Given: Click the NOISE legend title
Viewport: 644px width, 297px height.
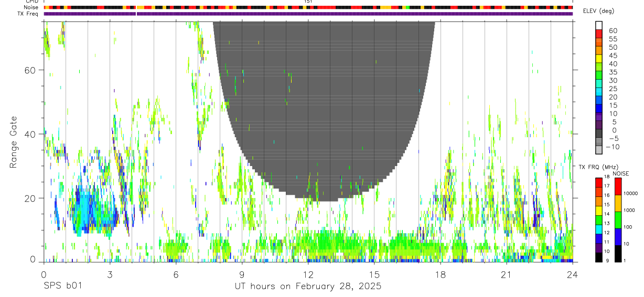Looking at the screenshot, I should pyautogui.click(x=620, y=173).
